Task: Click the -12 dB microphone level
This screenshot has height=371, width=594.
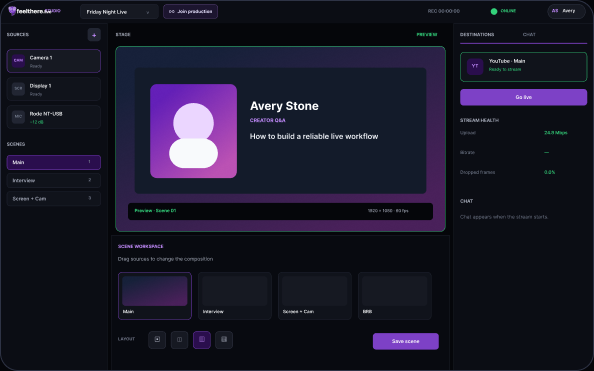Action: 36,122
